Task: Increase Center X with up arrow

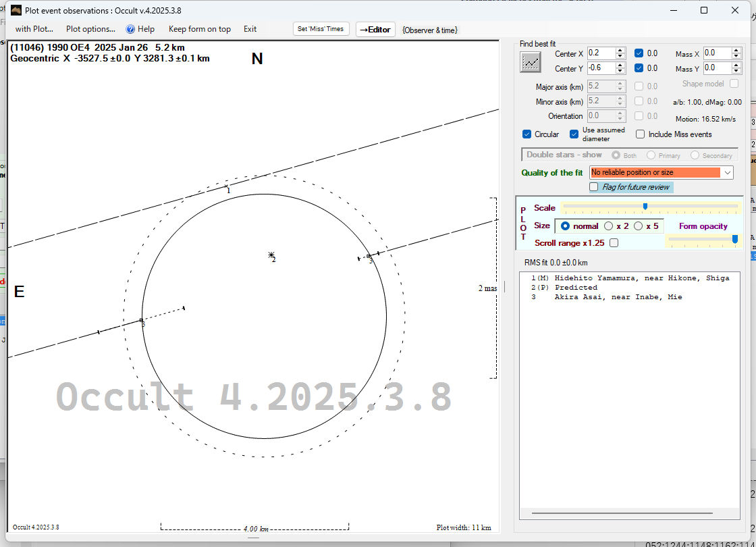Action: pos(620,51)
